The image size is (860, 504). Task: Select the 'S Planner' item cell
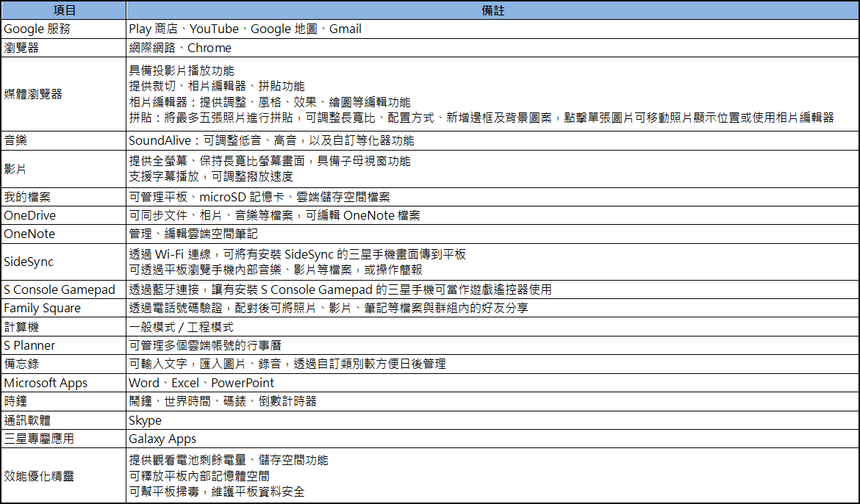tap(64, 345)
